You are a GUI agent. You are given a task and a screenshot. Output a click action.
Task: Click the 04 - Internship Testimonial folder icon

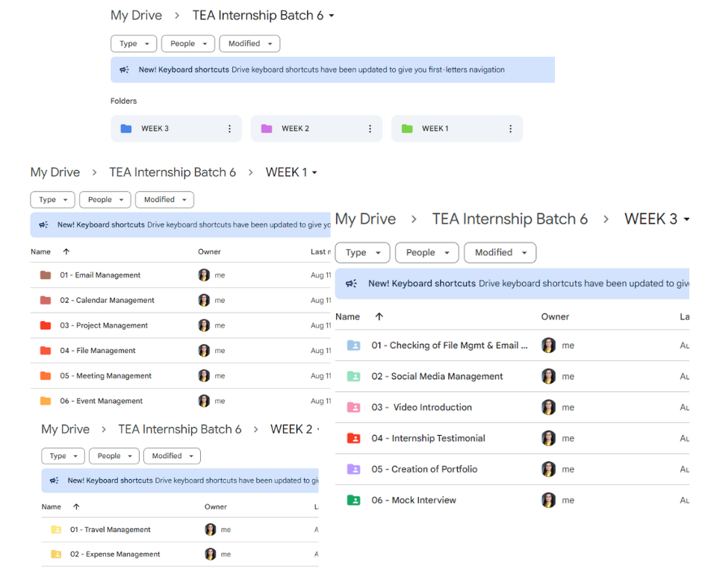pyautogui.click(x=354, y=438)
